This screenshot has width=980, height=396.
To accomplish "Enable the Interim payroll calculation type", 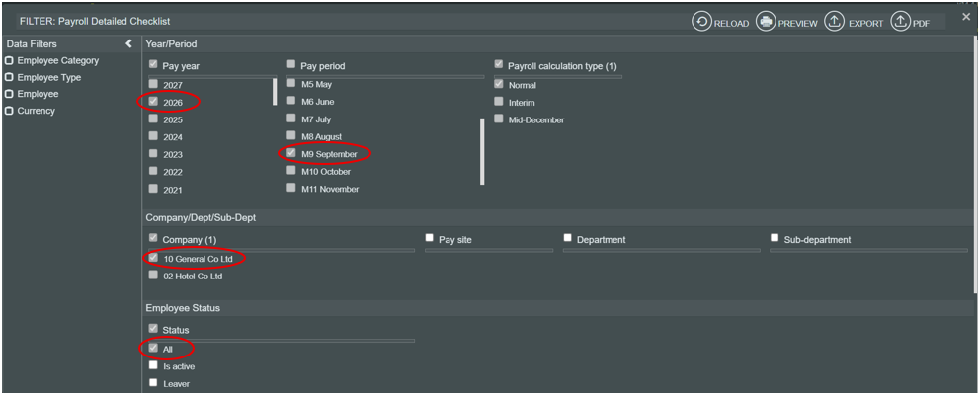I will [x=499, y=101].
